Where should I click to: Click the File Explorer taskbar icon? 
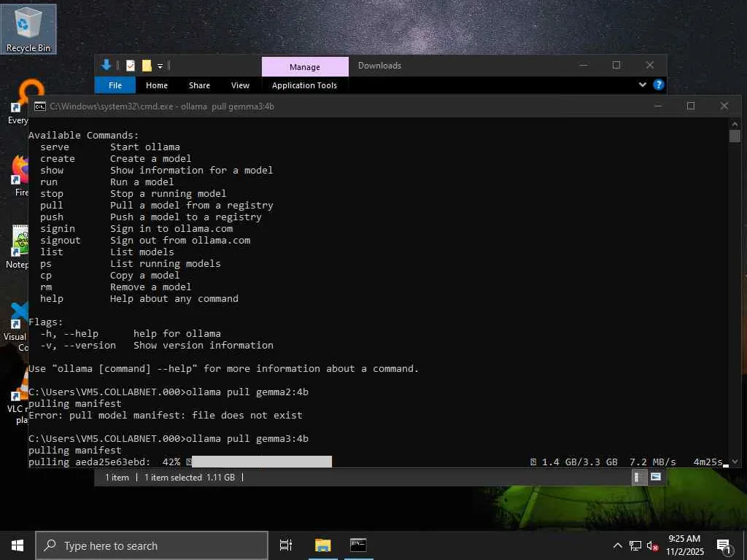tap(322, 545)
